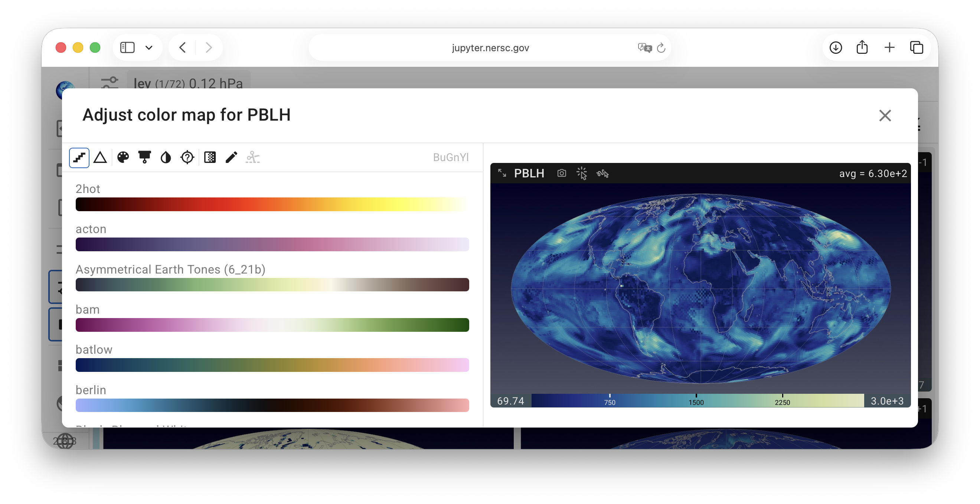Select the berlin colormap
This screenshot has height=504, width=980.
click(x=272, y=406)
